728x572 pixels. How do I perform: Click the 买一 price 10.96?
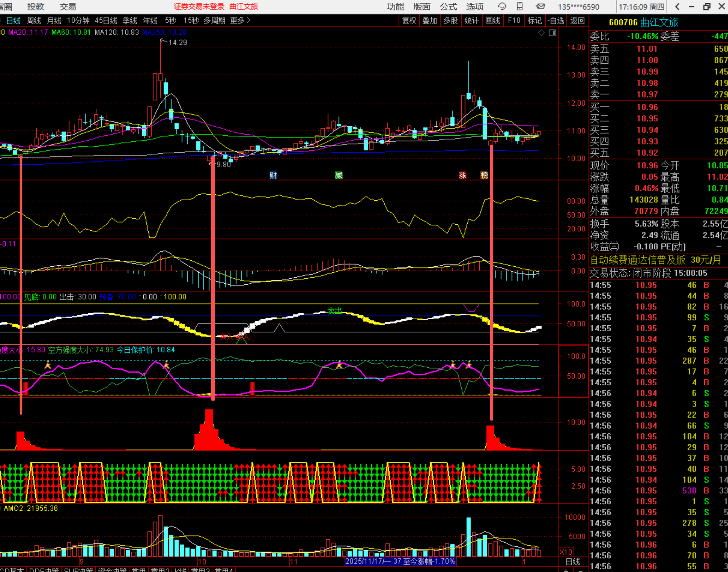click(647, 107)
